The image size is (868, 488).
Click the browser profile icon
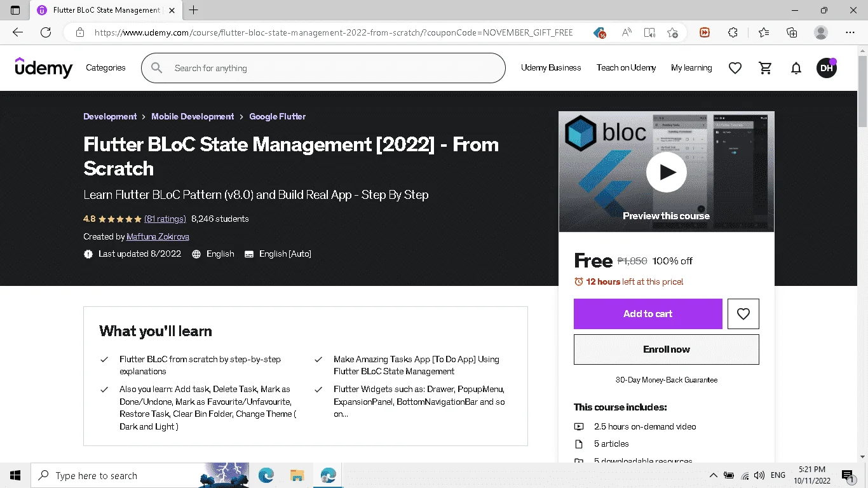821,32
